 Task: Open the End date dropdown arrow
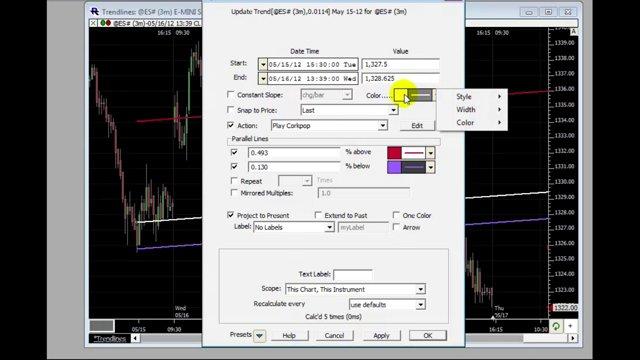point(262,78)
